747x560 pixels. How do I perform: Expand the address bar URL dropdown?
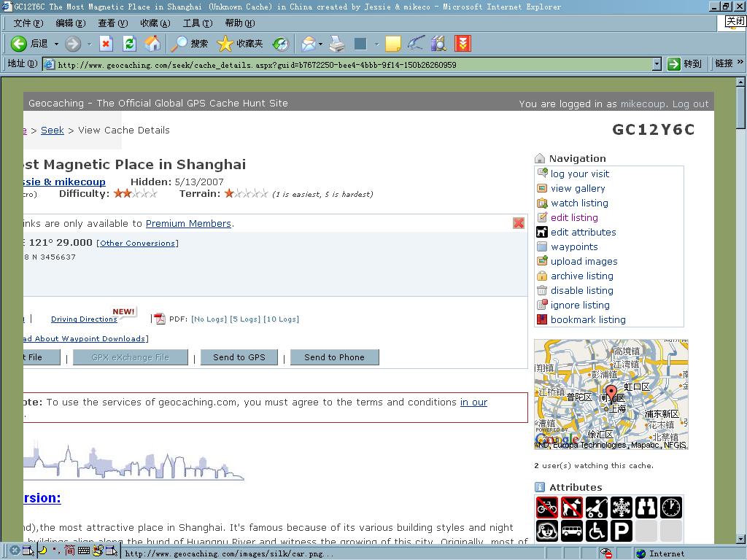coord(657,64)
